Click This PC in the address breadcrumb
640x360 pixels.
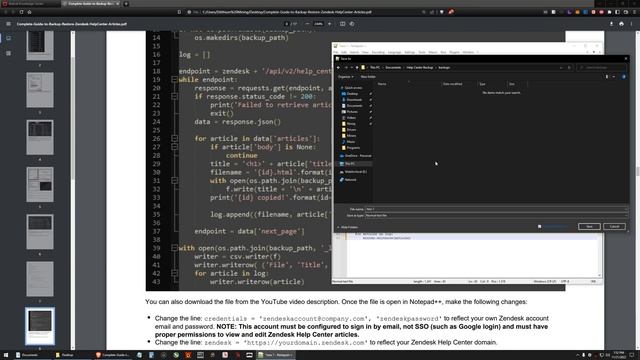375,68
